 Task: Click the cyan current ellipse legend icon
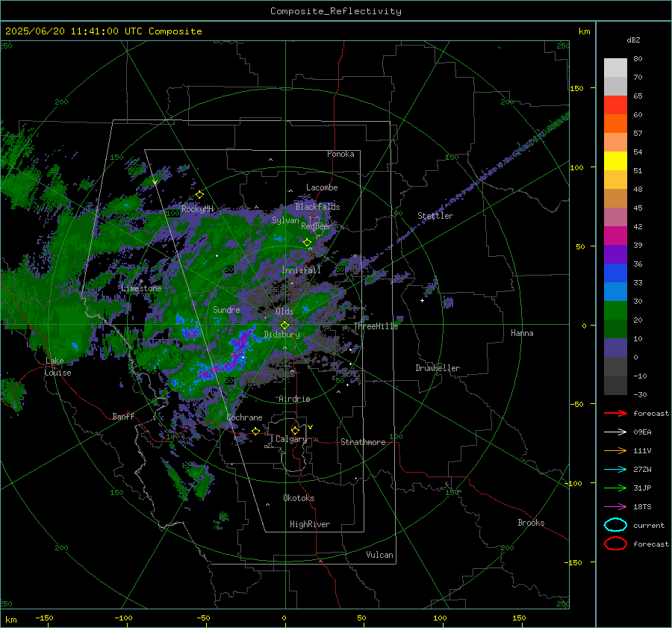point(615,525)
